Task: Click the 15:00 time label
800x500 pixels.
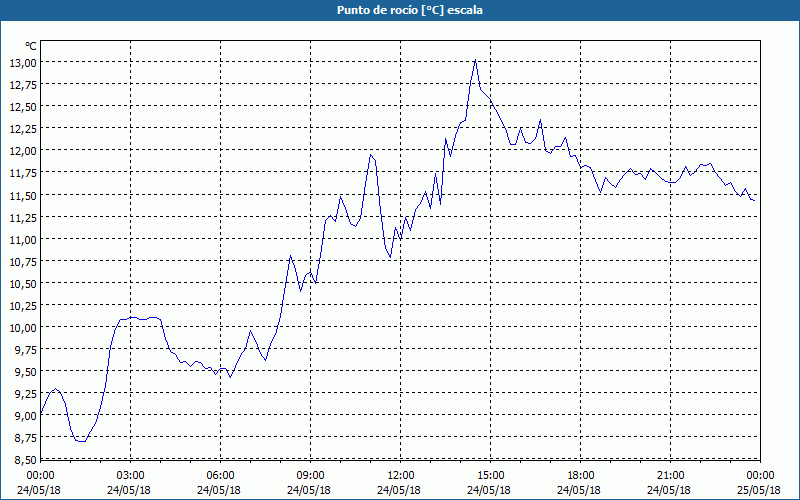Action: point(490,476)
